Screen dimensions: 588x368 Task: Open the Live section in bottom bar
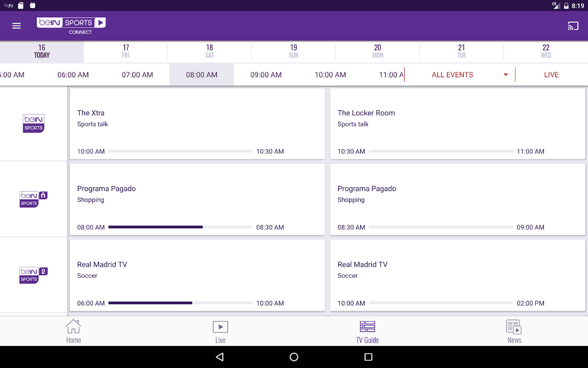pos(220,332)
